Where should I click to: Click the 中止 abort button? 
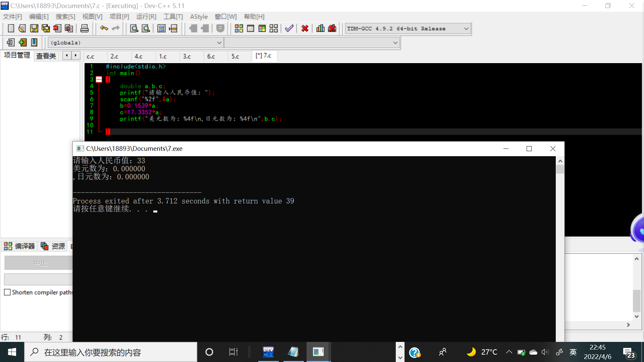pos(39,263)
